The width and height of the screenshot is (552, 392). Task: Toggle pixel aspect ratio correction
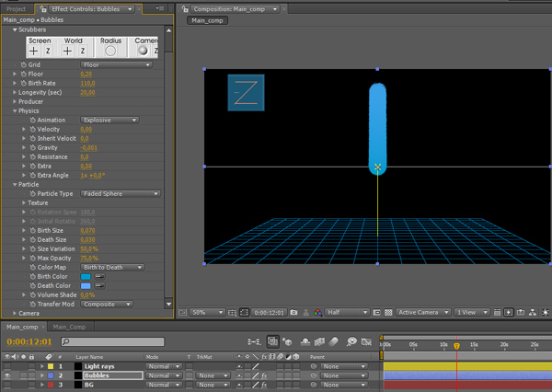pyautogui.click(x=497, y=312)
